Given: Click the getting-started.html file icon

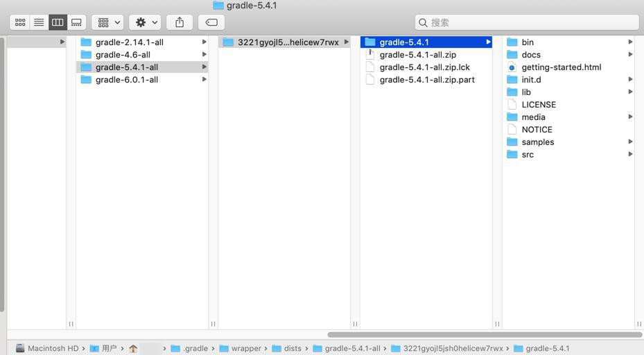Looking at the screenshot, I should click(x=512, y=67).
